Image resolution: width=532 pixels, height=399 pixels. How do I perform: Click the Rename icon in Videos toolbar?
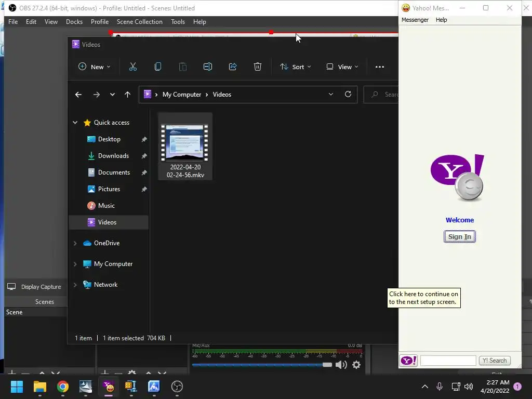(208, 67)
